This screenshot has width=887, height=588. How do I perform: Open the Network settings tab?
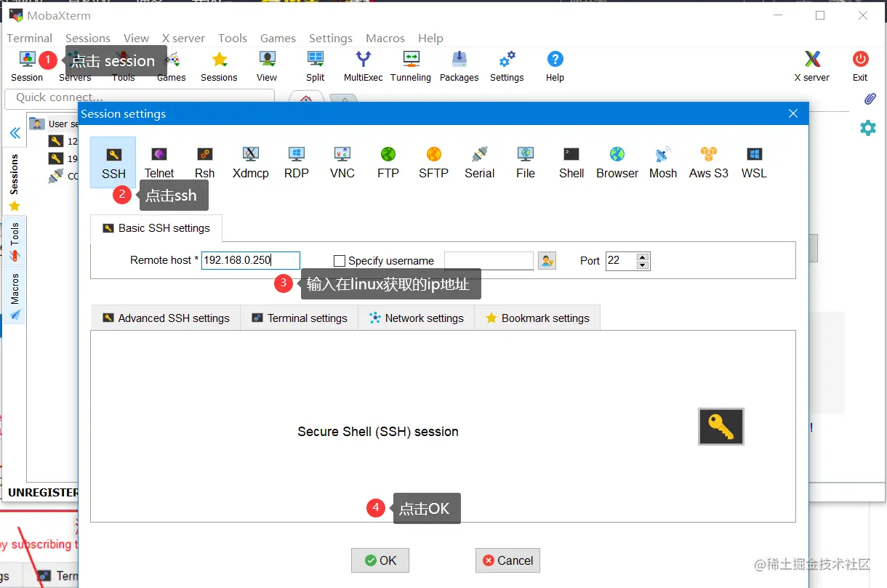coord(416,318)
